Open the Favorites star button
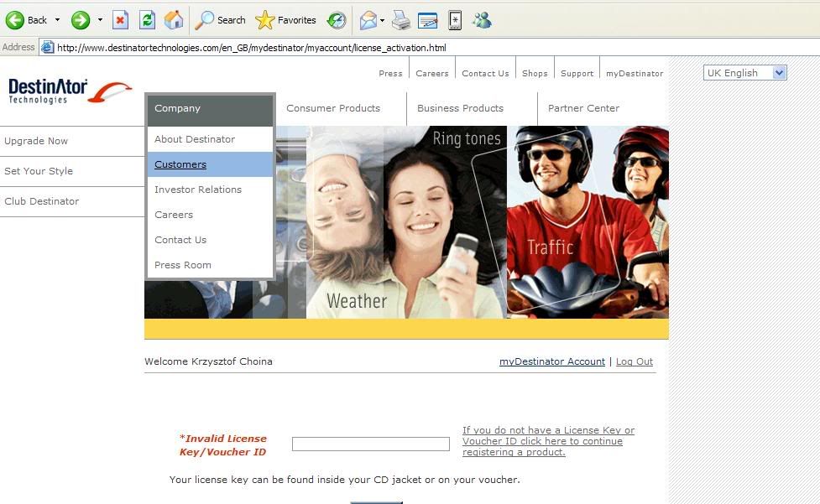The width and height of the screenshot is (820, 504). [285, 20]
